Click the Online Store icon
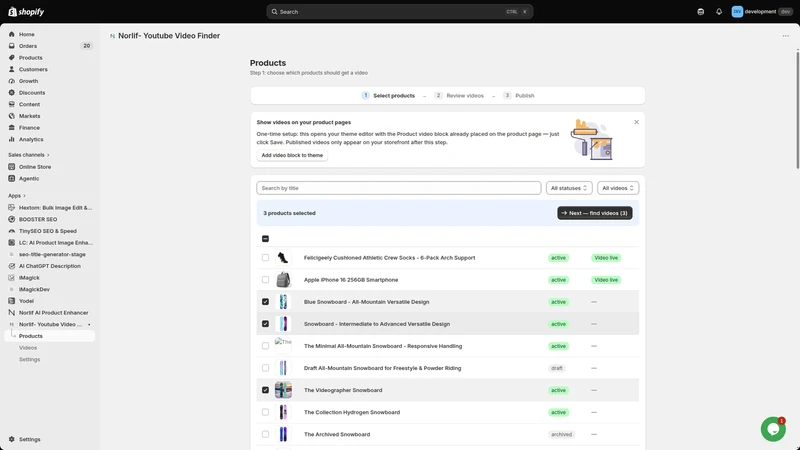The image size is (800, 450). pyautogui.click(x=12, y=167)
